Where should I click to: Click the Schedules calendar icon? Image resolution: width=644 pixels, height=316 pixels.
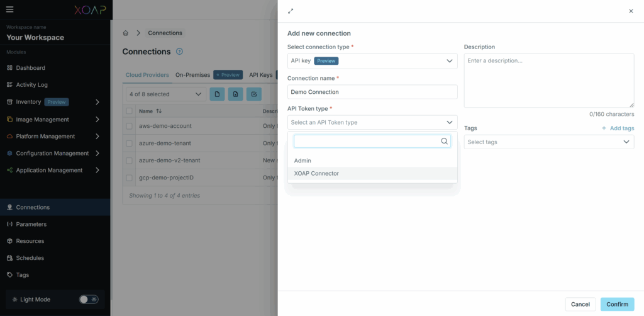[10, 258]
